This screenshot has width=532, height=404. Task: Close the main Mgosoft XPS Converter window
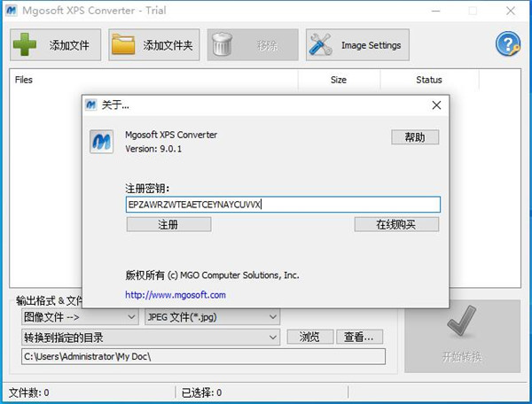pos(511,11)
